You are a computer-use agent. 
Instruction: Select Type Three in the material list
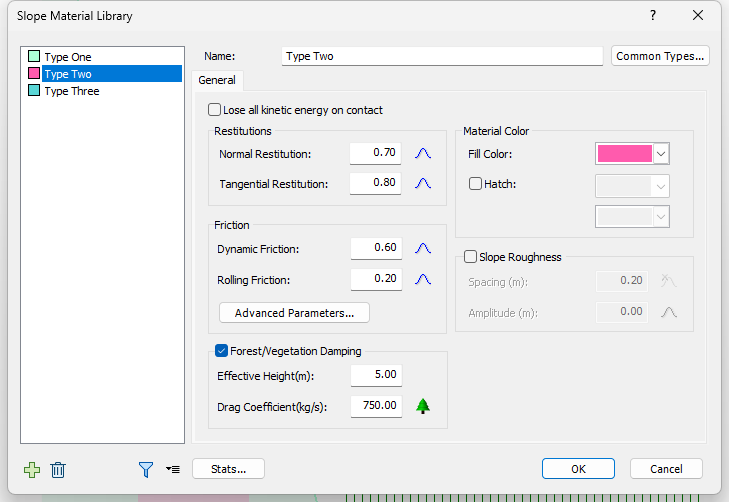point(72,91)
